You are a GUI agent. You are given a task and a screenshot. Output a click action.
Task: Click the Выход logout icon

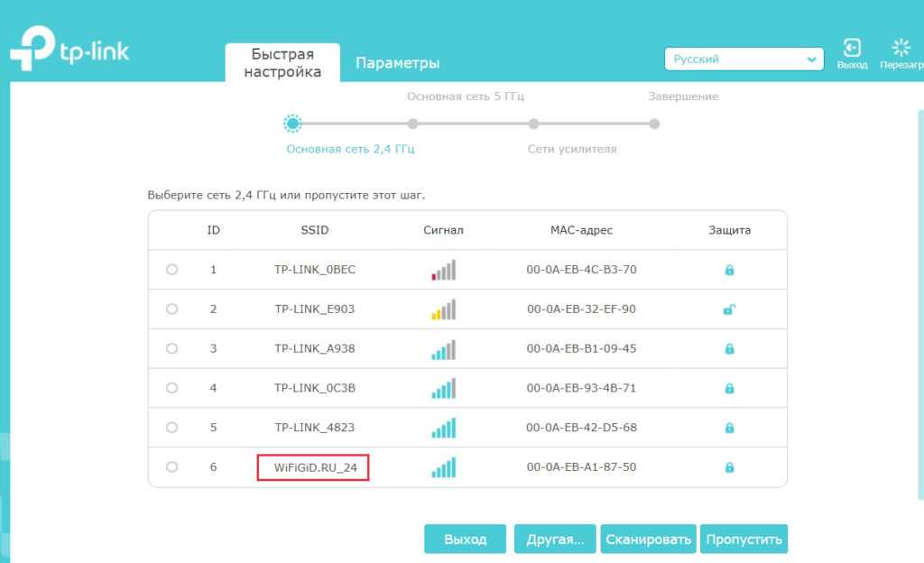click(851, 49)
